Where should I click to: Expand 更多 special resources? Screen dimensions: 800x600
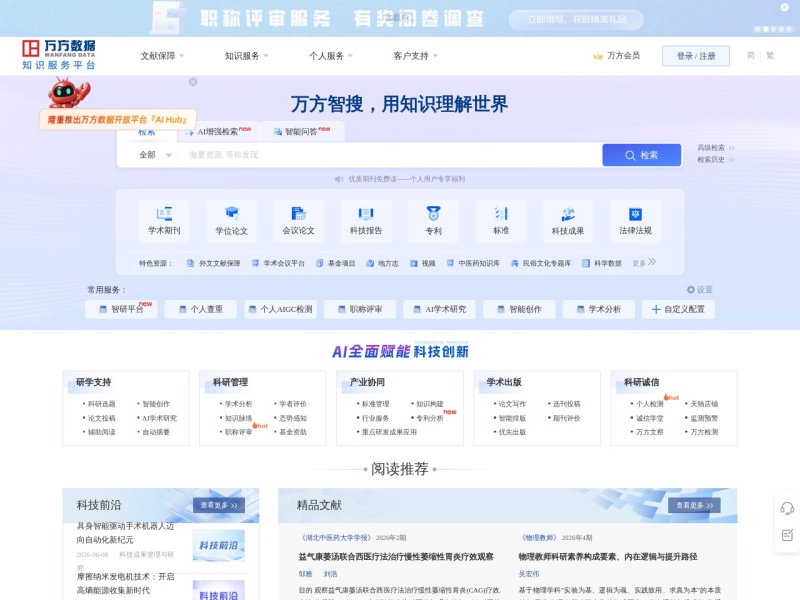coord(644,263)
